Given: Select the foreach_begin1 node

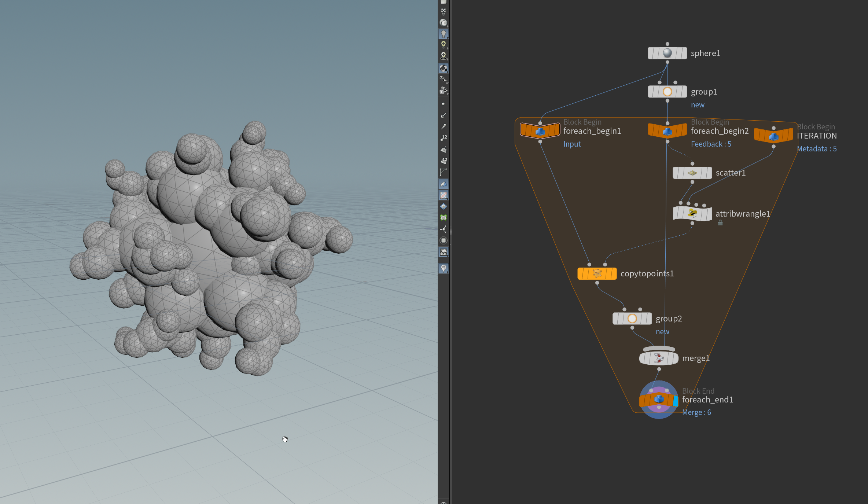Looking at the screenshot, I should coord(540,131).
